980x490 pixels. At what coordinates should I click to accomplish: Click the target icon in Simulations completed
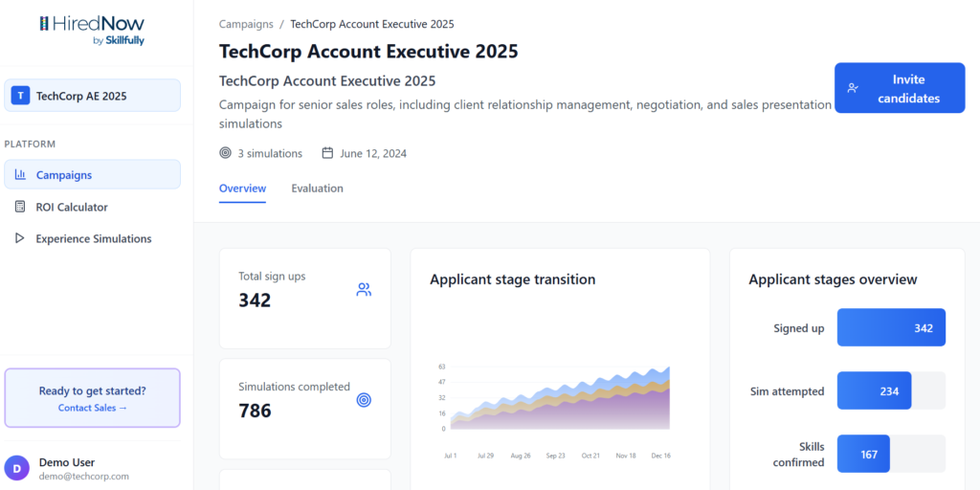point(364,400)
